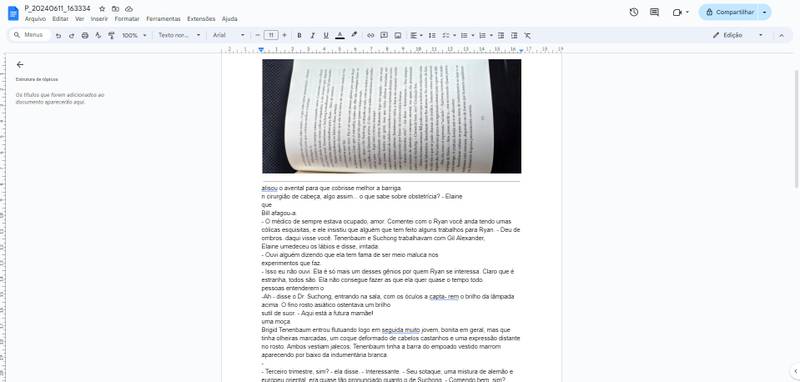
Task: Open the text alignment dropdown
Action: click(x=416, y=35)
